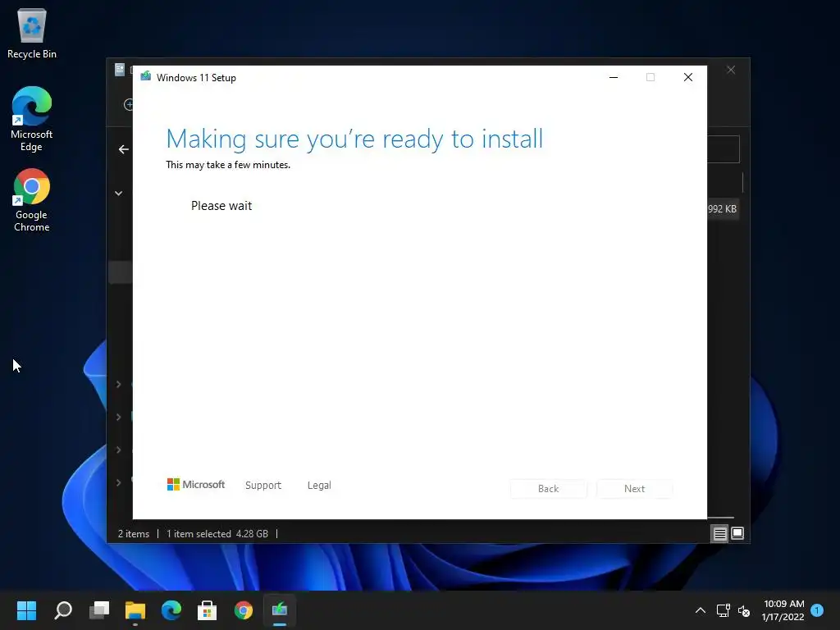Click the File Explorer search box
Image resolution: width=840 pixels, height=630 pixels.
[724, 149]
